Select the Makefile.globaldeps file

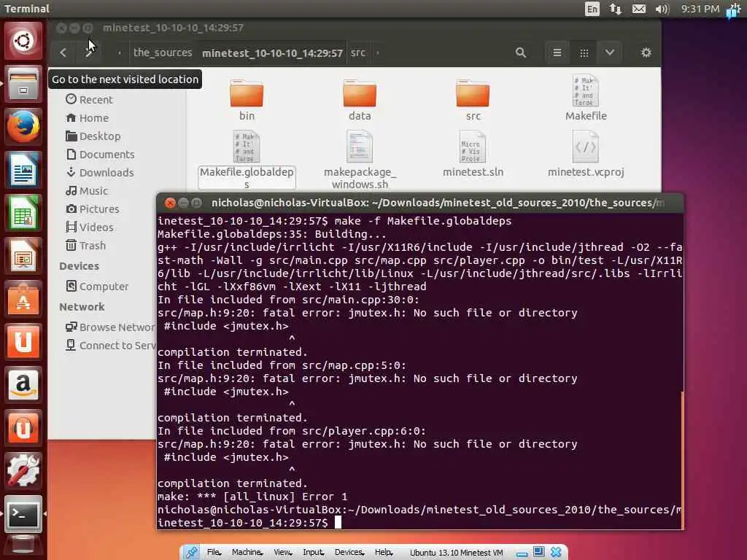click(x=247, y=160)
